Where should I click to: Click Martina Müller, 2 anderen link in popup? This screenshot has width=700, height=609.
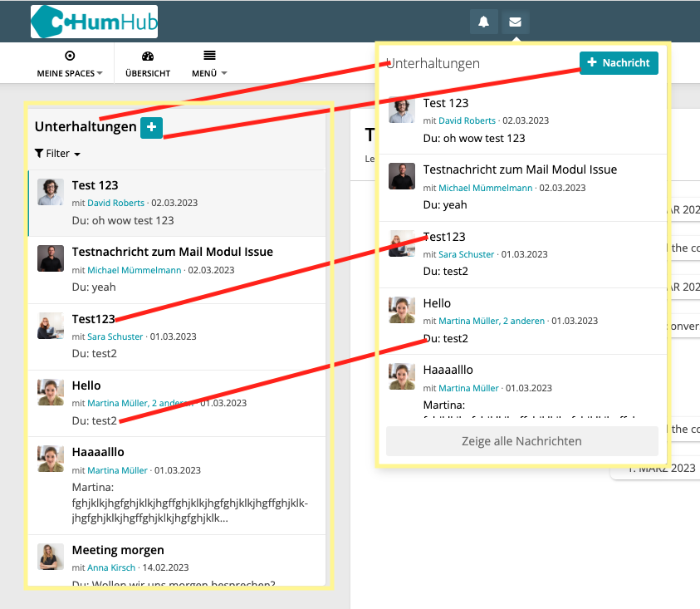(492, 321)
